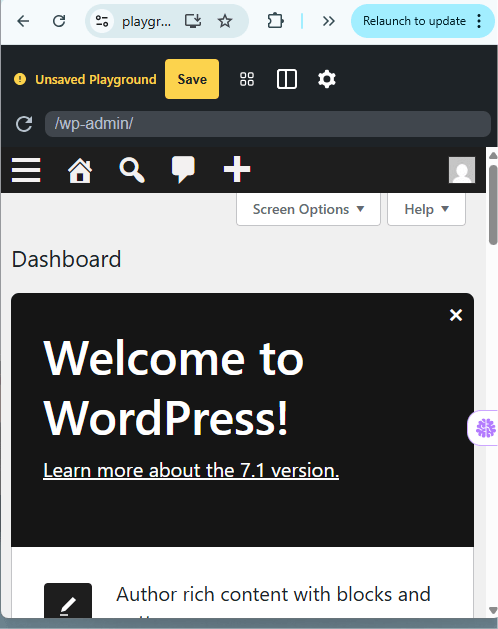Reload the browser page

click(x=59, y=21)
